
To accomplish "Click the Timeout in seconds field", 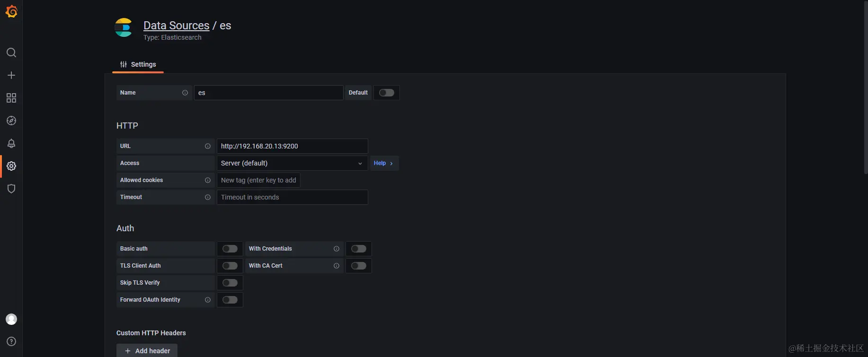I will [292, 197].
